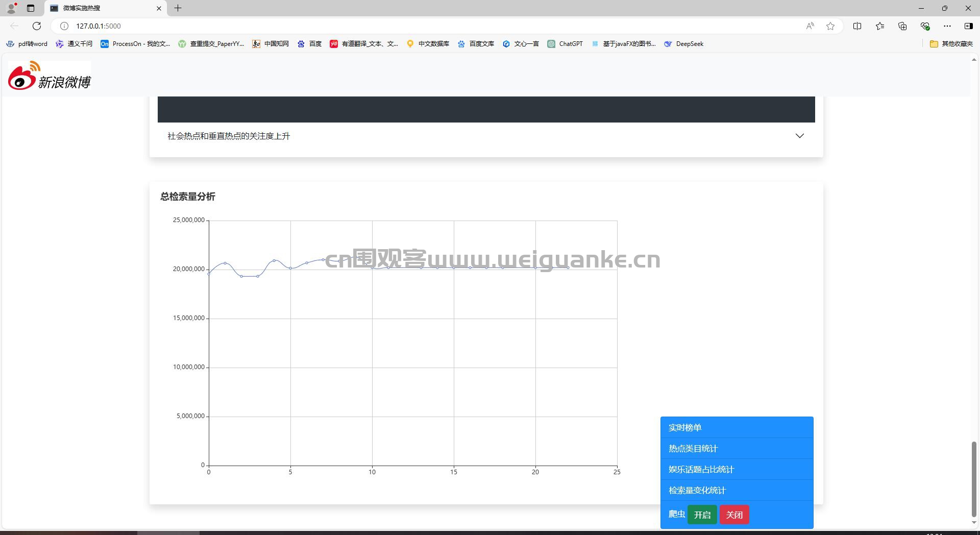
Task: Open browser settings and more menu
Action: [947, 26]
